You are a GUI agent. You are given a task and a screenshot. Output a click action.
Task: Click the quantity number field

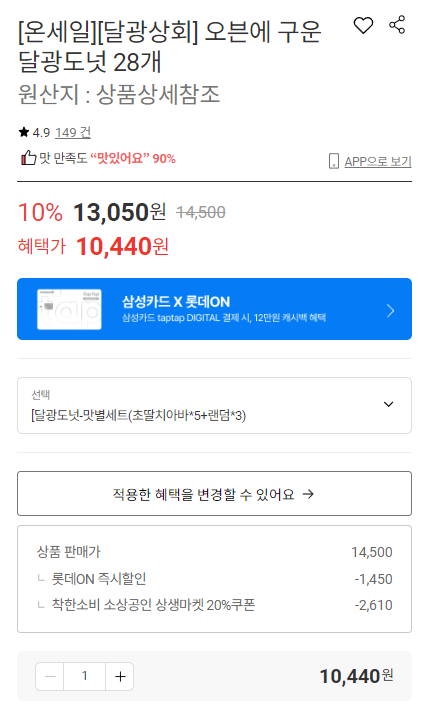click(x=84, y=676)
